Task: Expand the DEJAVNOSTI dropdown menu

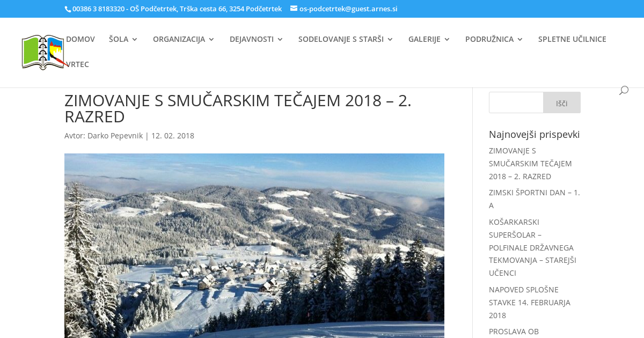Action: 257,39
